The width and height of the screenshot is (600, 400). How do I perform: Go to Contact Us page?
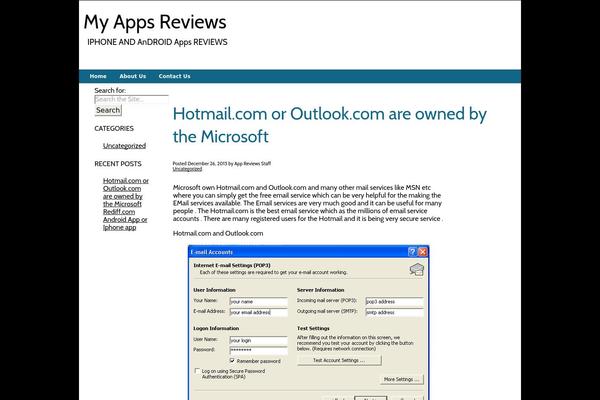pos(174,76)
